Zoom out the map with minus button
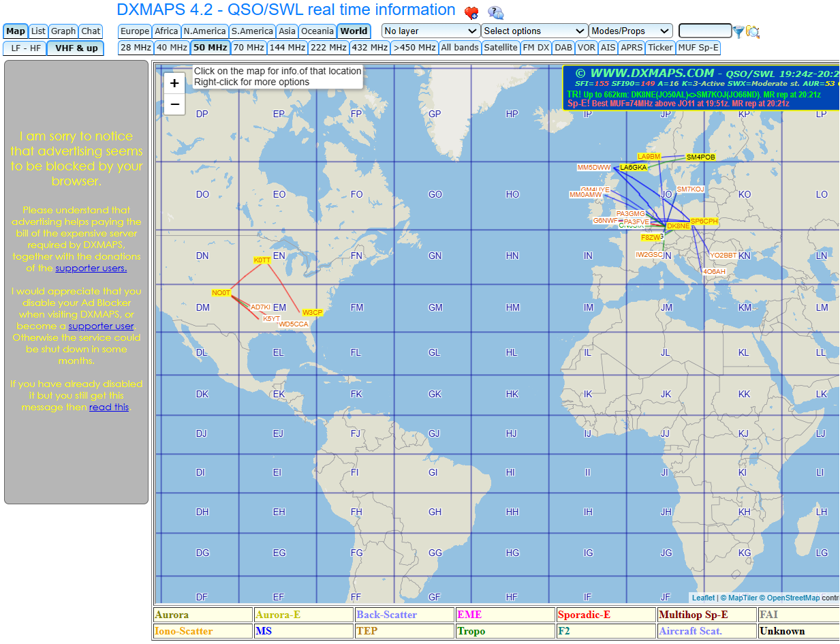Viewport: 840px width, 644px height. click(x=174, y=104)
